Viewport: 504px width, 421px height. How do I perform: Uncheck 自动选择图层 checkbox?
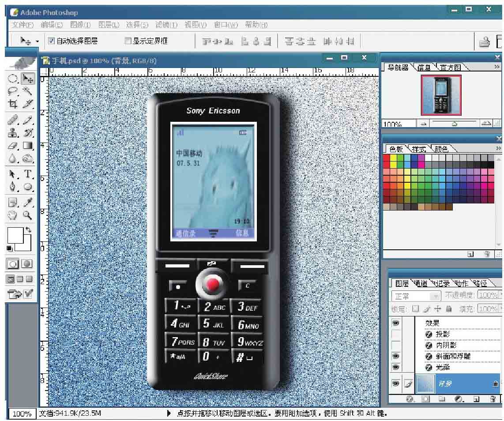tap(51, 41)
